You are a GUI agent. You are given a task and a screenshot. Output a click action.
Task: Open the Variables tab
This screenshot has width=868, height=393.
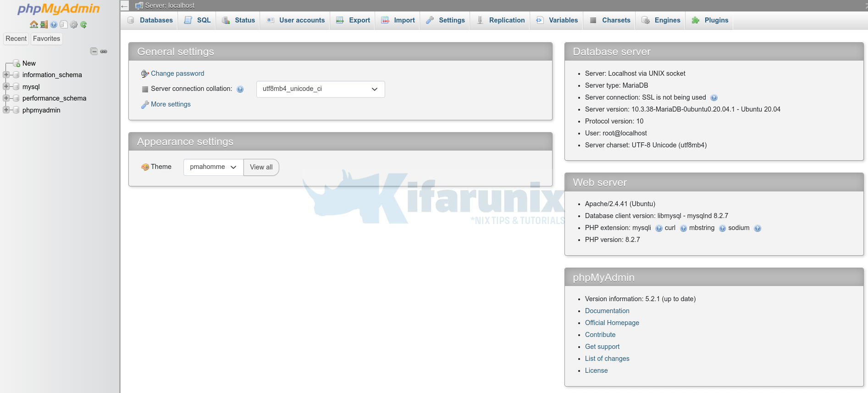(557, 20)
